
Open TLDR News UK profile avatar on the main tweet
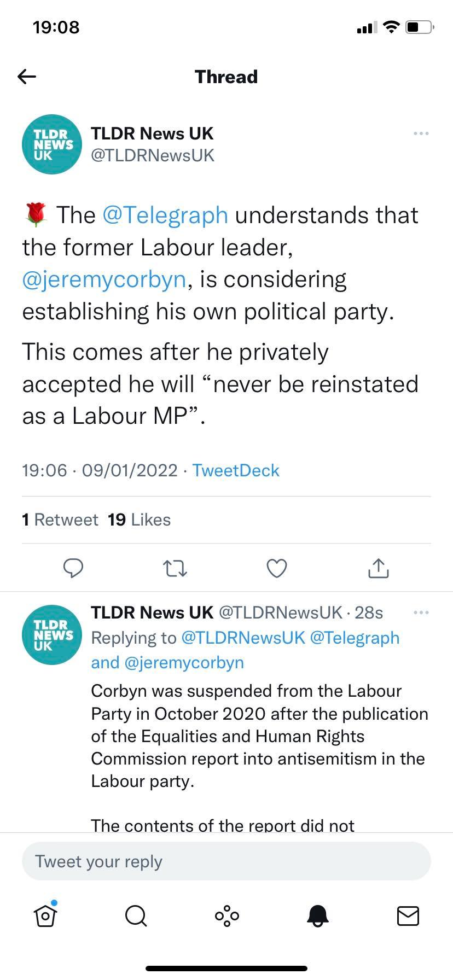coord(51,144)
